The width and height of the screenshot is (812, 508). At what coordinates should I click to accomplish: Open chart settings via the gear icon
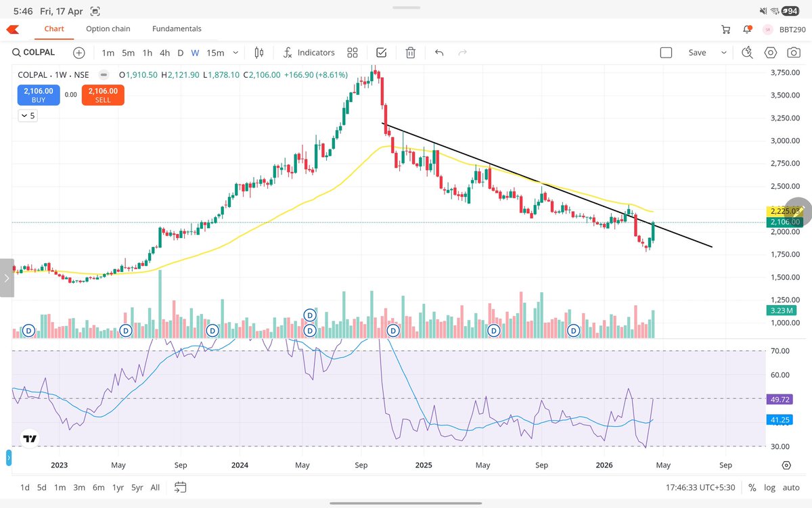(769, 52)
